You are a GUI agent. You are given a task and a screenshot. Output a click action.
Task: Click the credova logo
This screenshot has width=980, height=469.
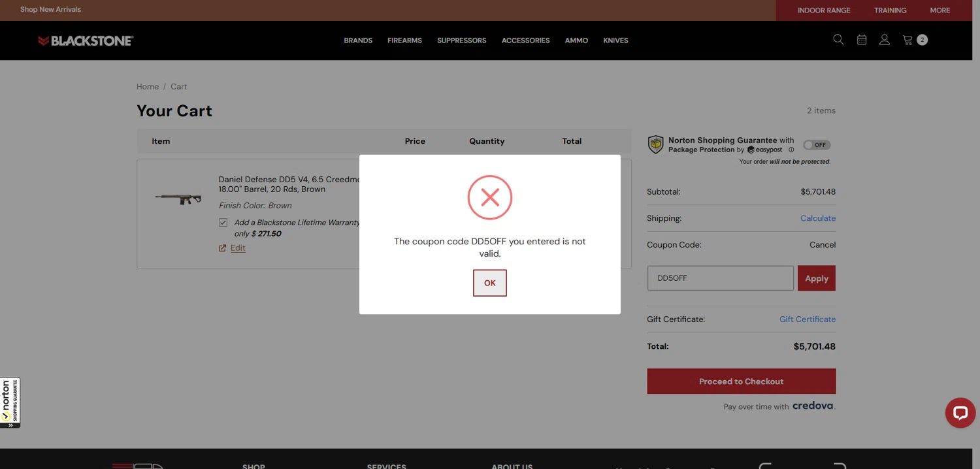pos(813,406)
